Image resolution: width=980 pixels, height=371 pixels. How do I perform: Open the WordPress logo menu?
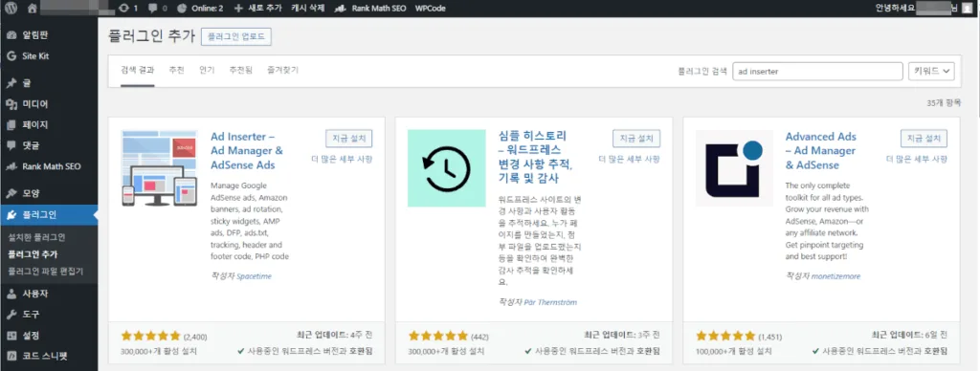[11, 8]
